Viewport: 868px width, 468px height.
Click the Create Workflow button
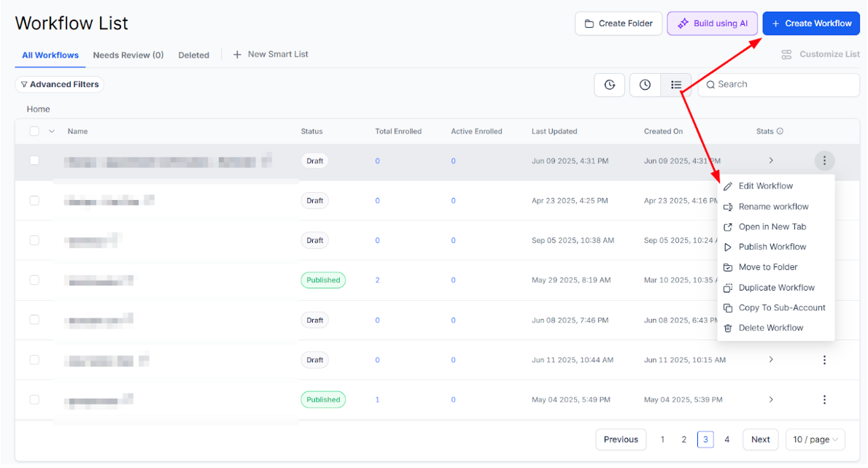pyautogui.click(x=810, y=23)
